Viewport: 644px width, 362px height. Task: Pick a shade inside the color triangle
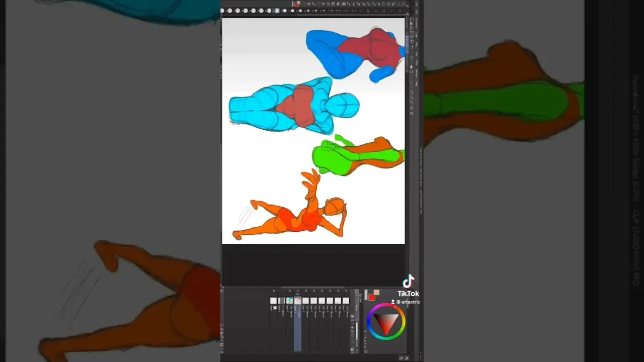[386, 322]
